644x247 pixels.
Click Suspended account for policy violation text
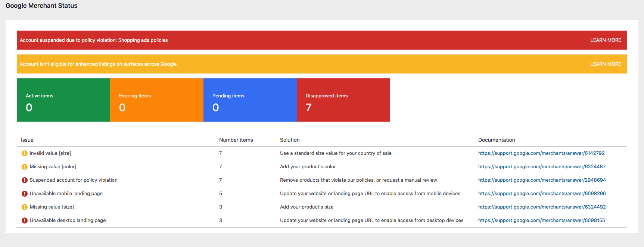pyautogui.click(x=74, y=180)
